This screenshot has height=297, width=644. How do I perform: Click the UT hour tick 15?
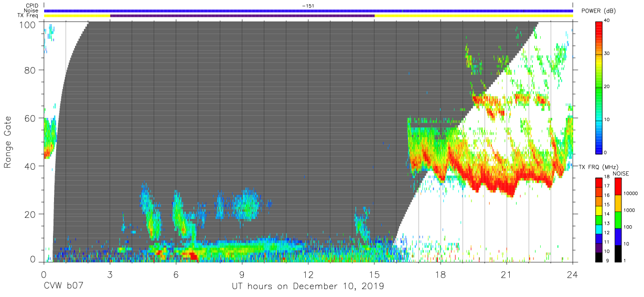tap(374, 274)
